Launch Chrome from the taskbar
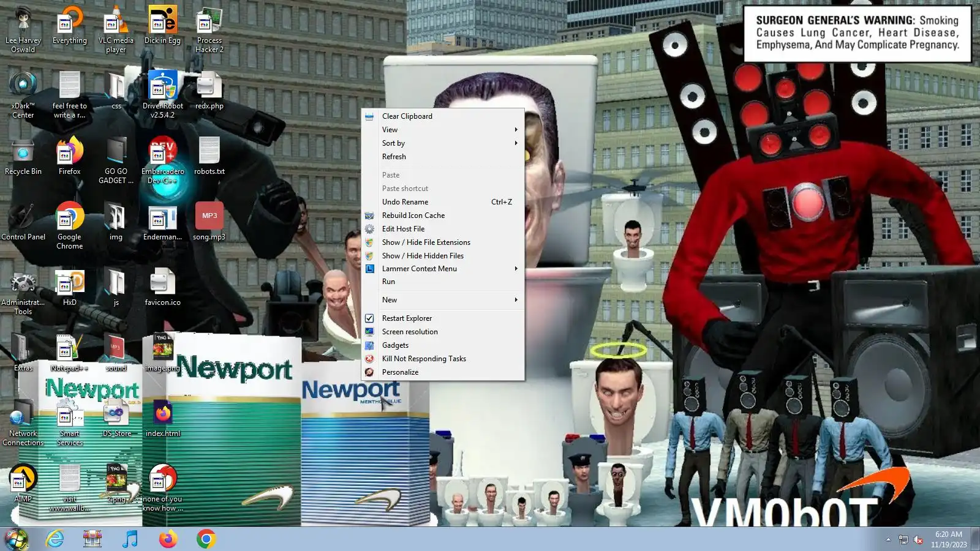The width and height of the screenshot is (980, 551). (206, 539)
